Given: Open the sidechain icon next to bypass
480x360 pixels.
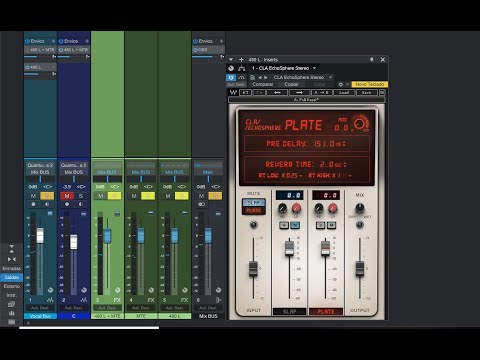Looking at the screenshot, I should pyautogui.click(x=242, y=77).
